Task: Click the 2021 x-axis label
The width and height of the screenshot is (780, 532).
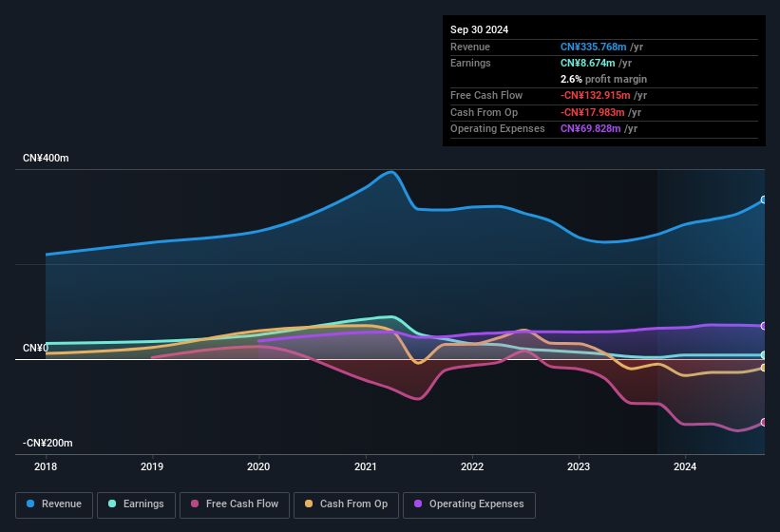Action: [366, 466]
